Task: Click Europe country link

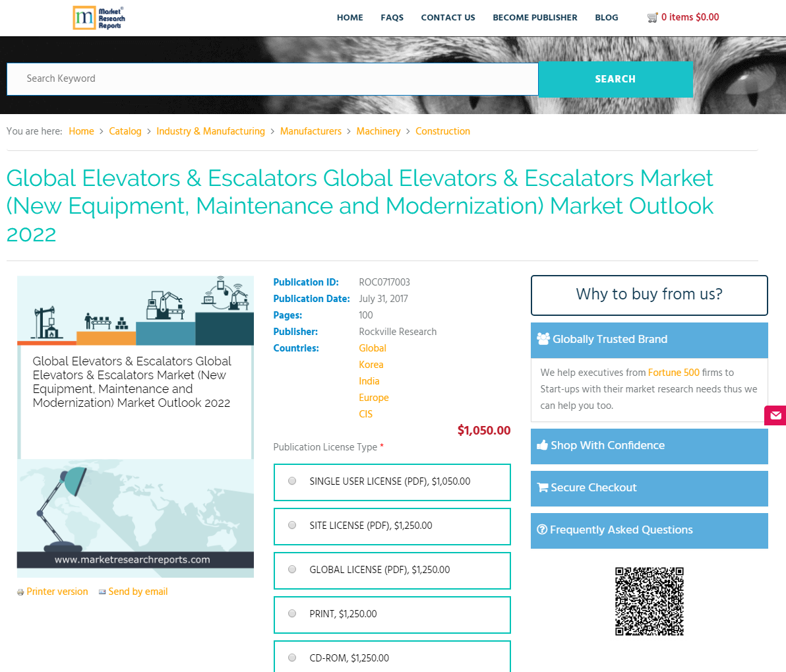Action: click(373, 398)
